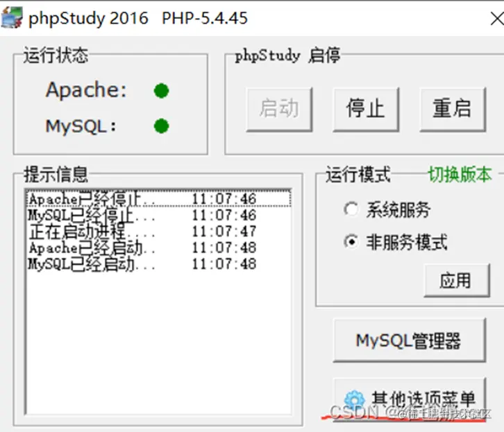Click the 运行模式 group label
The width and height of the screenshot is (504, 432).
coord(358,175)
